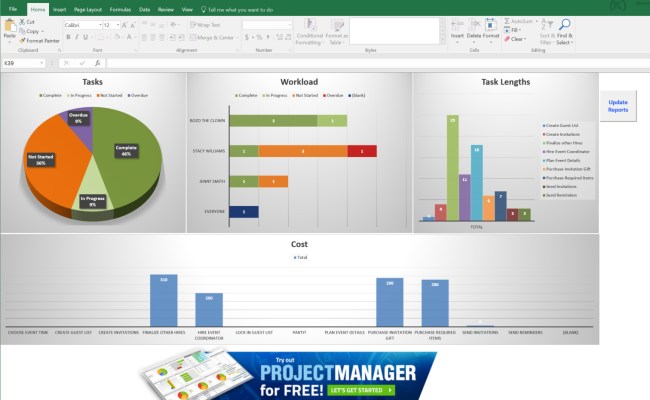Image resolution: width=650 pixels, height=400 pixels.
Task: Apply the fill color bucket
Action: click(x=117, y=37)
